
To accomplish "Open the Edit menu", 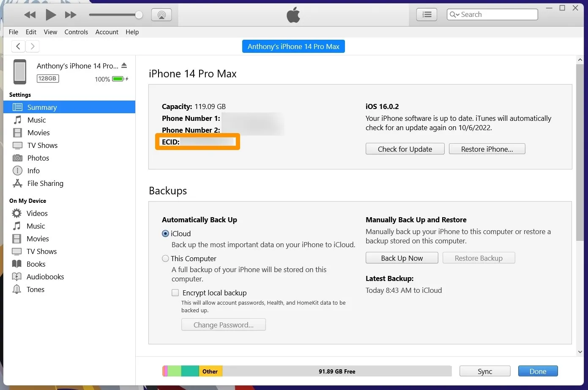I will (31, 32).
